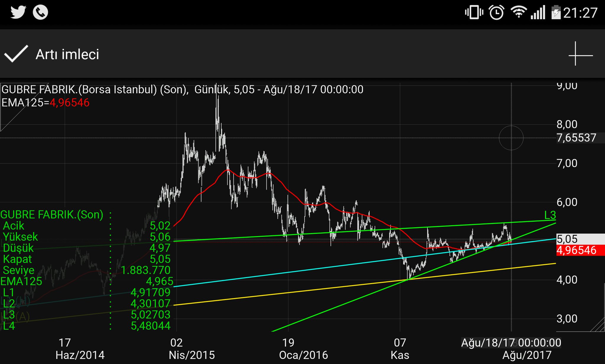Tap the vibrate mode status icon
This screenshot has width=605, height=364.
point(474,13)
